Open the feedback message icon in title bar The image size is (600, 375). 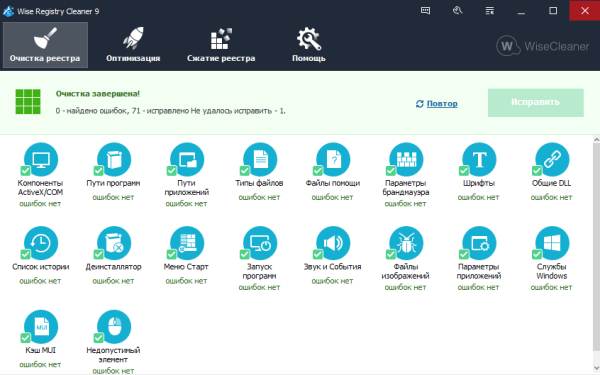(x=425, y=11)
